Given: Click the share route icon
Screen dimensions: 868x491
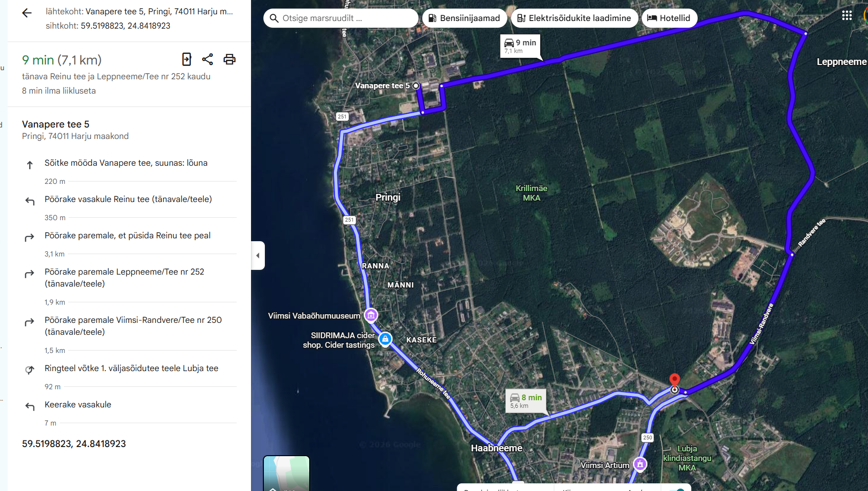Looking at the screenshot, I should pos(208,59).
